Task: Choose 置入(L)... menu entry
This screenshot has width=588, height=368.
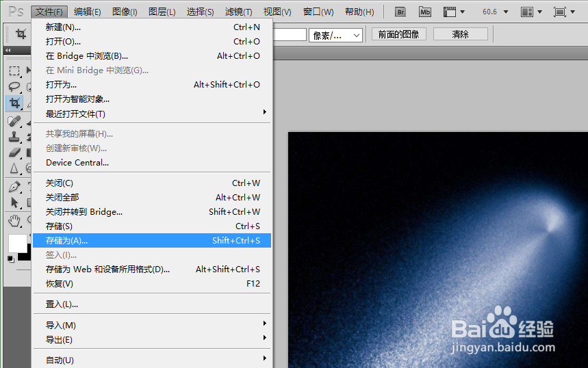Action: 152,304
